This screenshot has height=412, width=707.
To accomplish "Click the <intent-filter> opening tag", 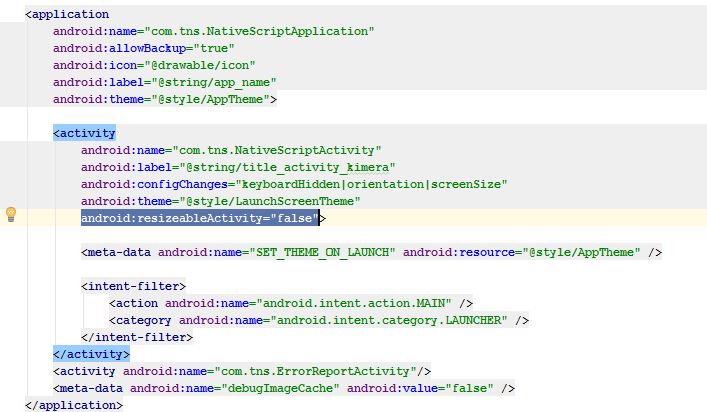I will 133,286.
